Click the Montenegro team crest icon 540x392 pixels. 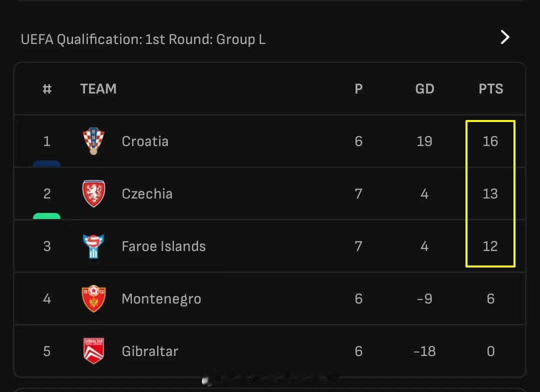(93, 298)
